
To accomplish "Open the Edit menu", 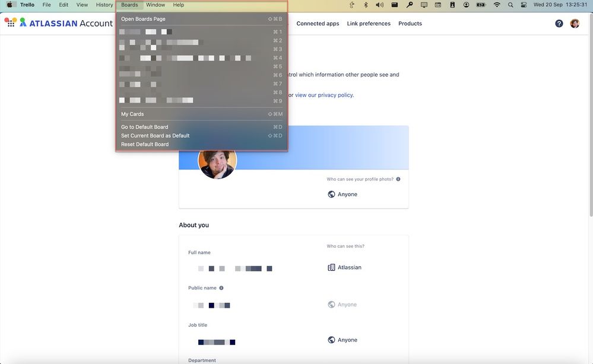I will 64,5.
